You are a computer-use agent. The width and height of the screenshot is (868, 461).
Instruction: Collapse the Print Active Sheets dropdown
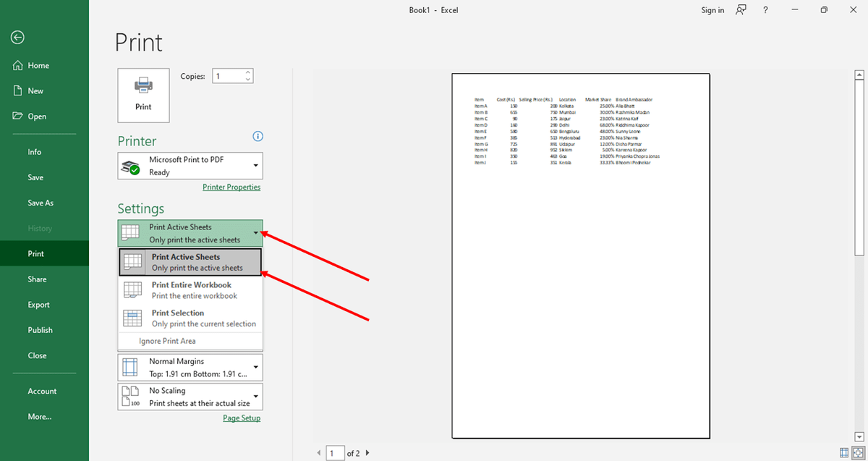190,233
